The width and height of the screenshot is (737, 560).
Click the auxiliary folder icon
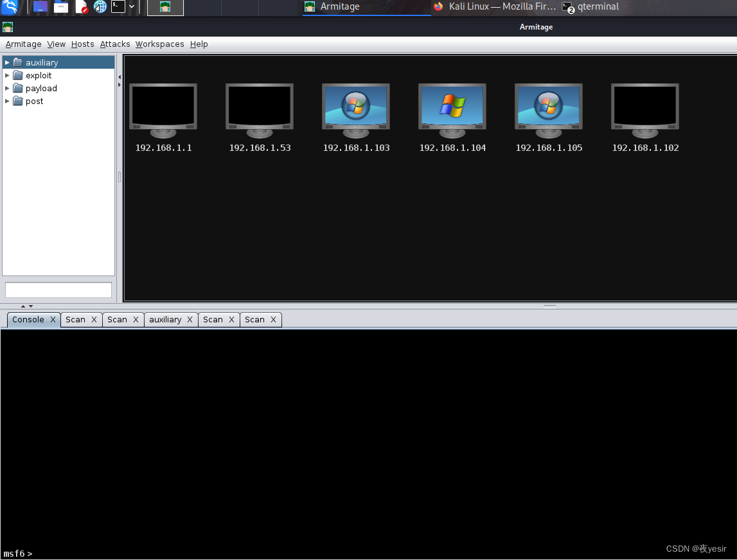tap(18, 62)
